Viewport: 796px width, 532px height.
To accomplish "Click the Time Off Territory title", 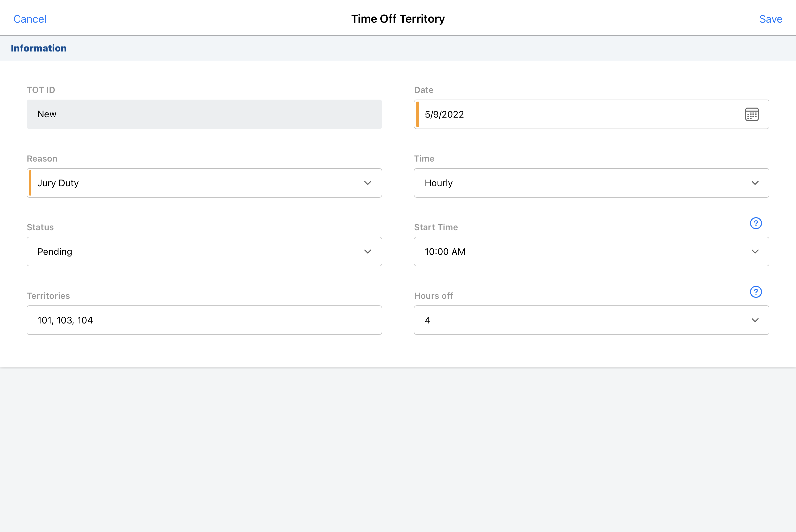I will (398, 19).
